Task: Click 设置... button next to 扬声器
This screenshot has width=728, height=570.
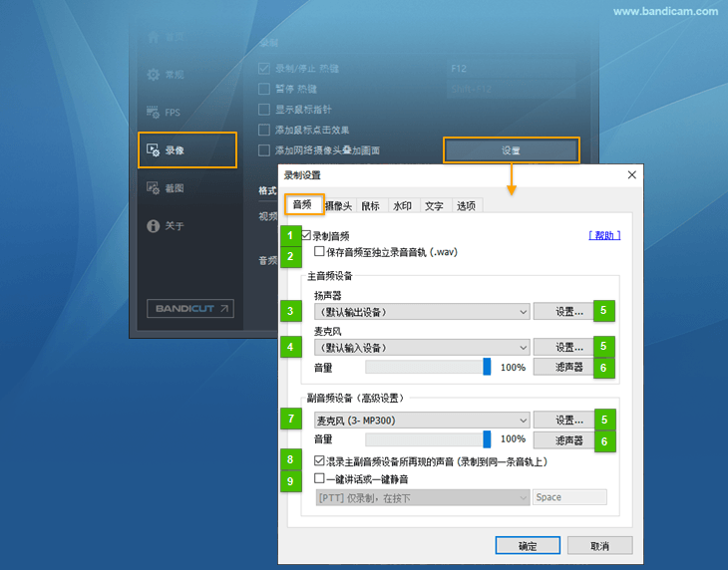Action: [563, 312]
